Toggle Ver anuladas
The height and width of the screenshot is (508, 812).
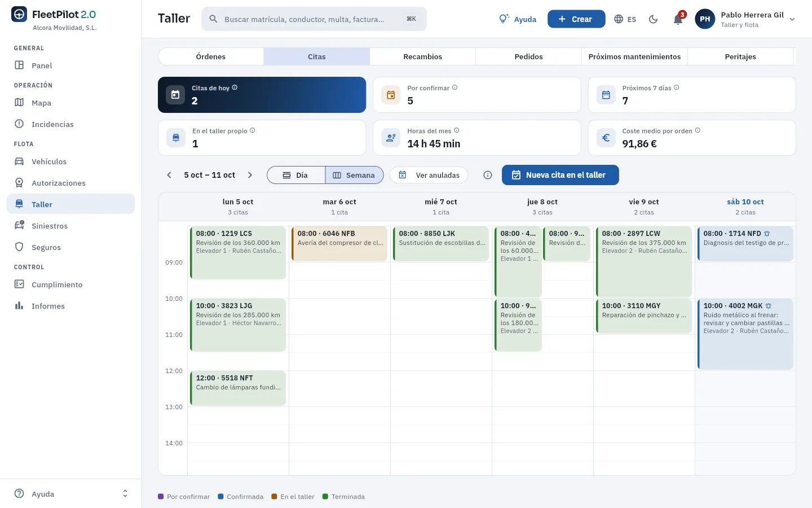[429, 175]
